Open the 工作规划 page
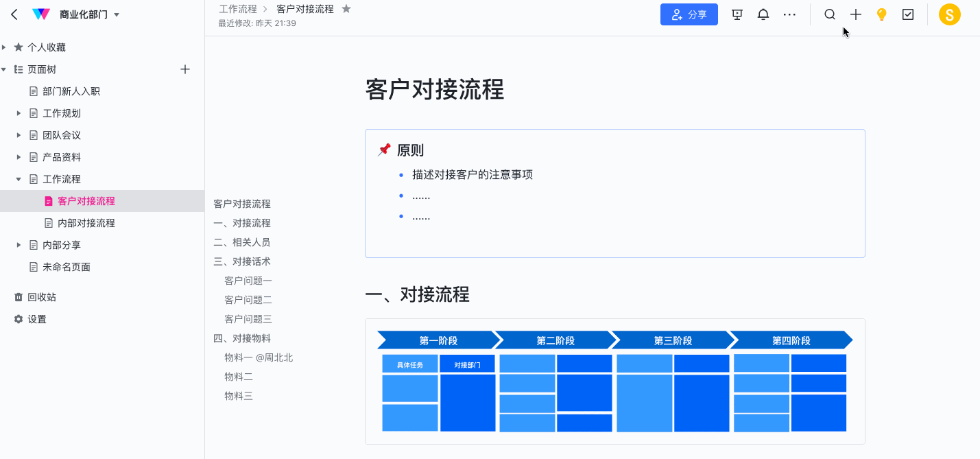 (x=62, y=113)
